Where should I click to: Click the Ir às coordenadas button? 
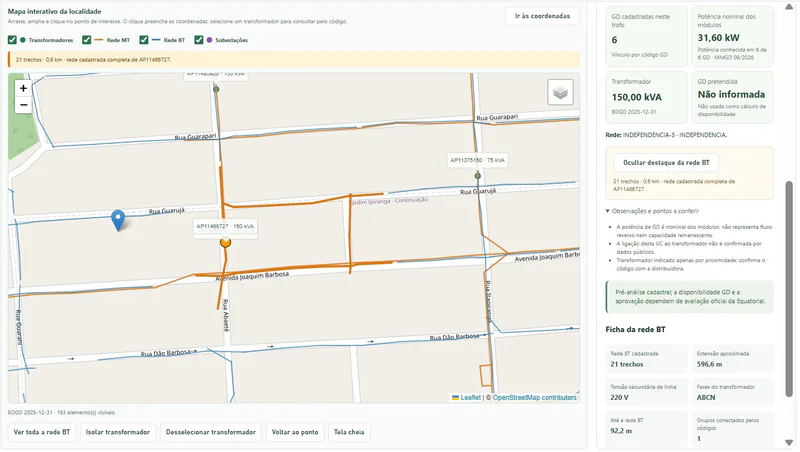542,16
